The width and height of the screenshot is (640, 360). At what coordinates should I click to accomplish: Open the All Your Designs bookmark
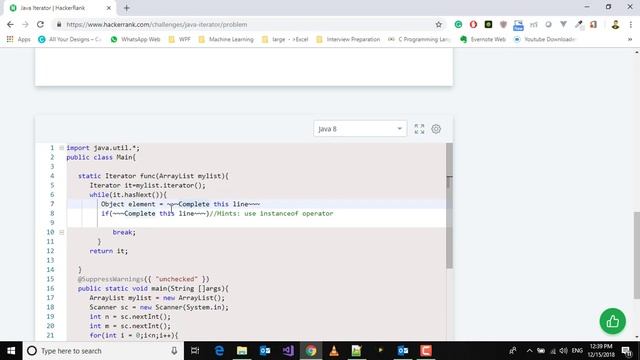69,39
